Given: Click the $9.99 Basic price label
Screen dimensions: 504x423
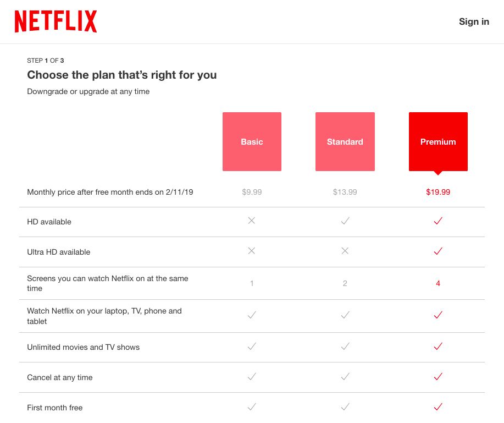Looking at the screenshot, I should pos(251,192).
